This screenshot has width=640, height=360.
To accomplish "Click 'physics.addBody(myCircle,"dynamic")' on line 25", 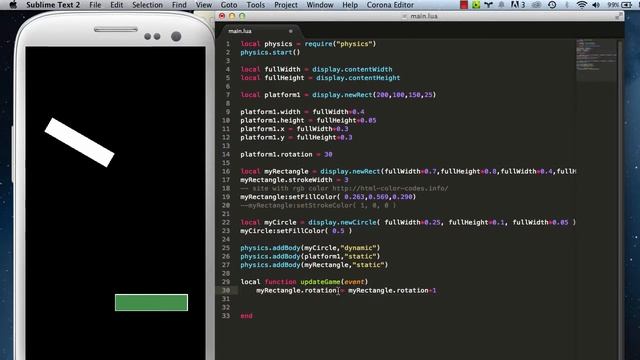I will click(x=310, y=248).
